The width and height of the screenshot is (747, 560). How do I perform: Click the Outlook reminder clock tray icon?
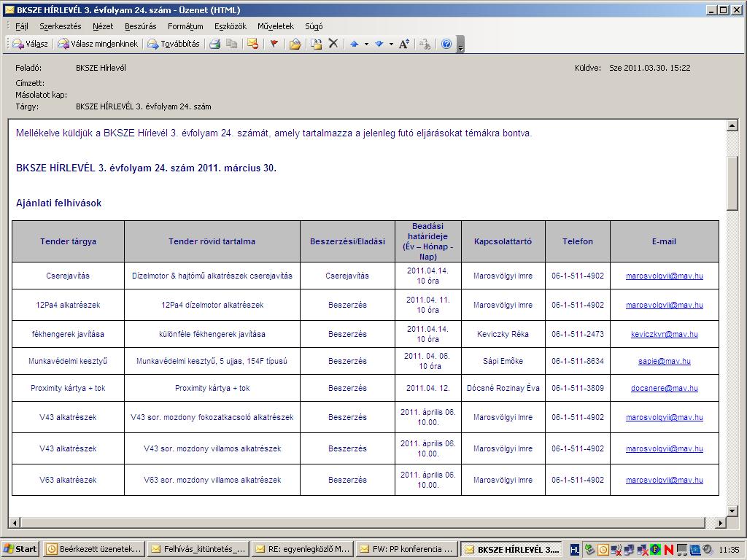point(603,550)
